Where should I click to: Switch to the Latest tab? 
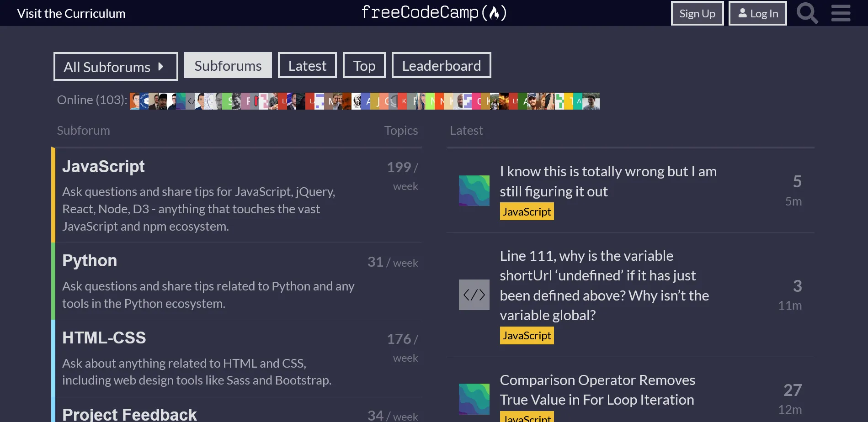click(x=307, y=65)
